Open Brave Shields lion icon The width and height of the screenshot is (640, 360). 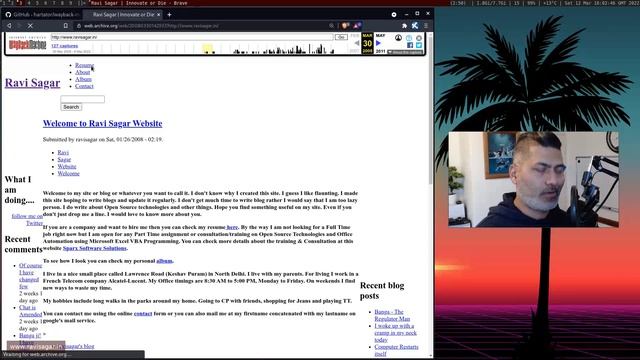pyautogui.click(x=345, y=26)
